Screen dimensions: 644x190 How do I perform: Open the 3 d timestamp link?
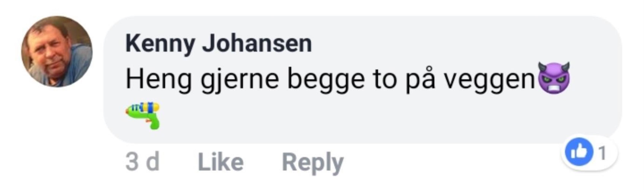(x=142, y=162)
